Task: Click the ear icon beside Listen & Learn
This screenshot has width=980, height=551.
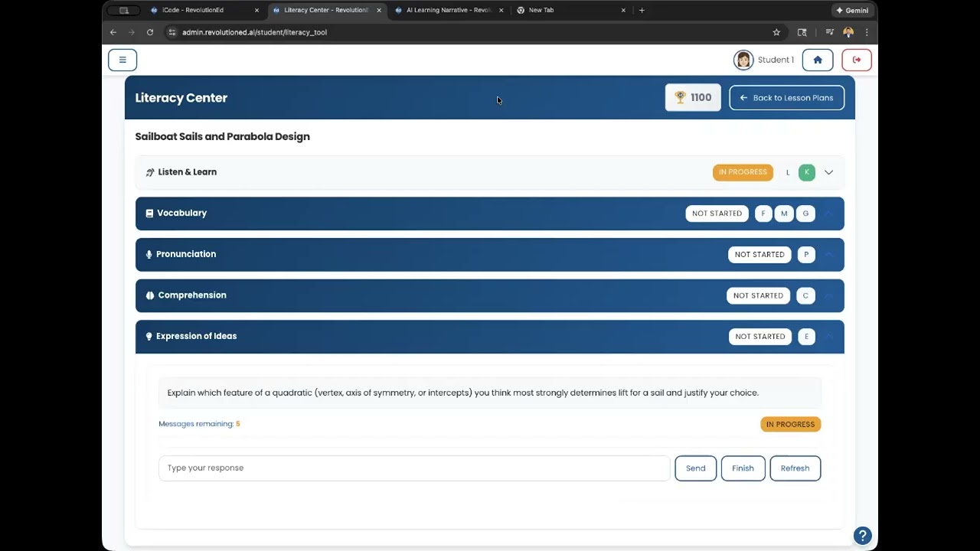Action: [150, 172]
